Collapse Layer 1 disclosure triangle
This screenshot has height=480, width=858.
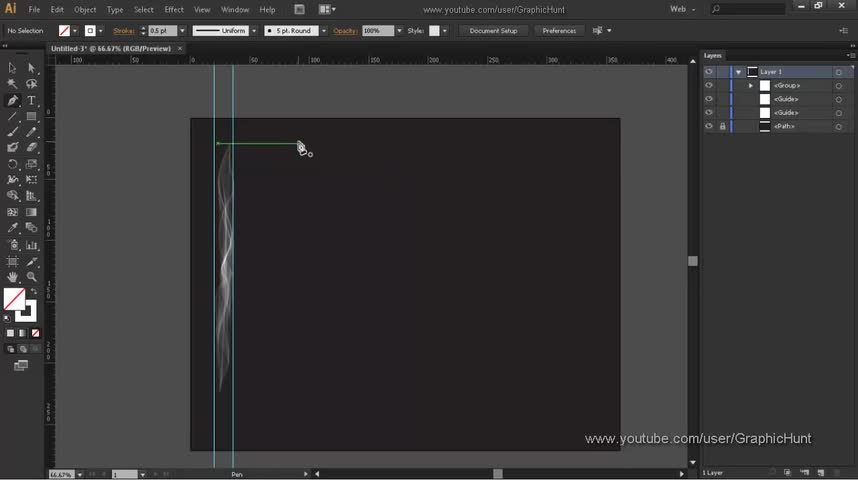click(738, 72)
